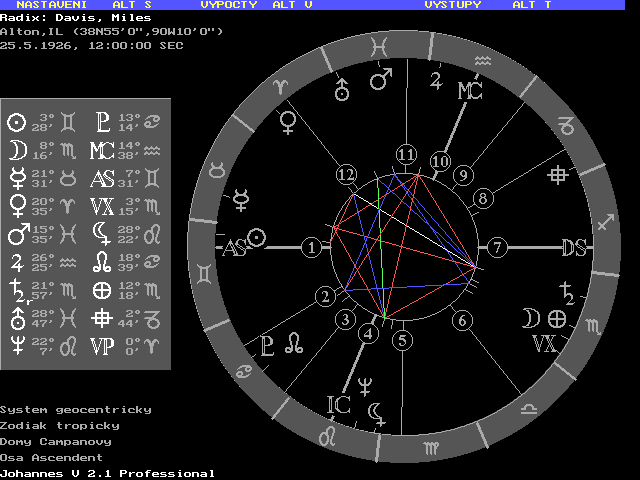The image size is (640, 480).
Task: Open the VYPOCTY menu
Action: [x=230, y=5]
